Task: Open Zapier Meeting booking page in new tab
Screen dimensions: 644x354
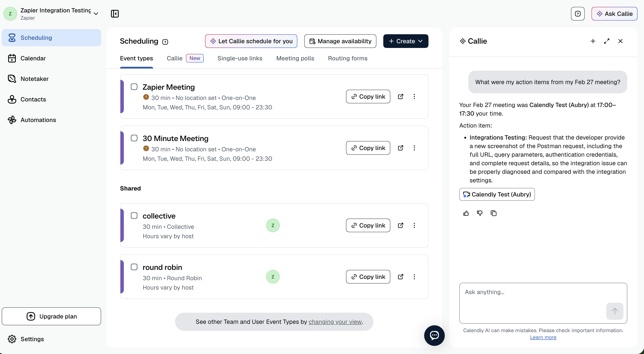Action: [x=400, y=97]
